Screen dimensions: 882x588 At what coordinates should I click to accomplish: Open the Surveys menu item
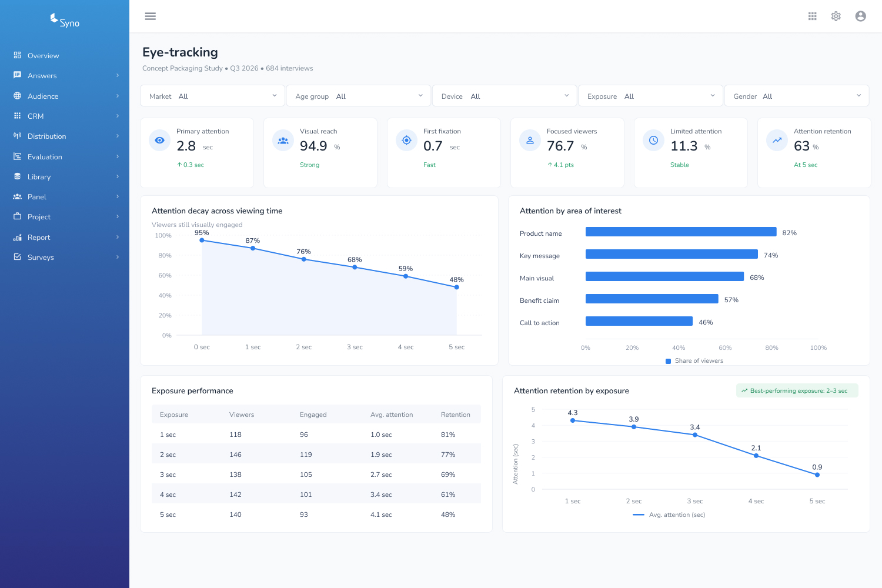65,257
